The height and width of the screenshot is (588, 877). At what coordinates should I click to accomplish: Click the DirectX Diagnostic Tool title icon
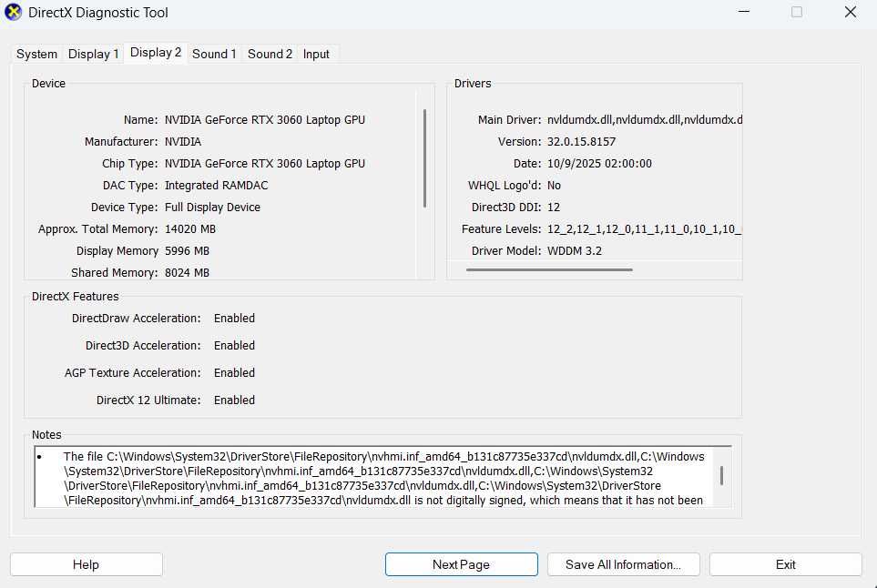(13, 12)
